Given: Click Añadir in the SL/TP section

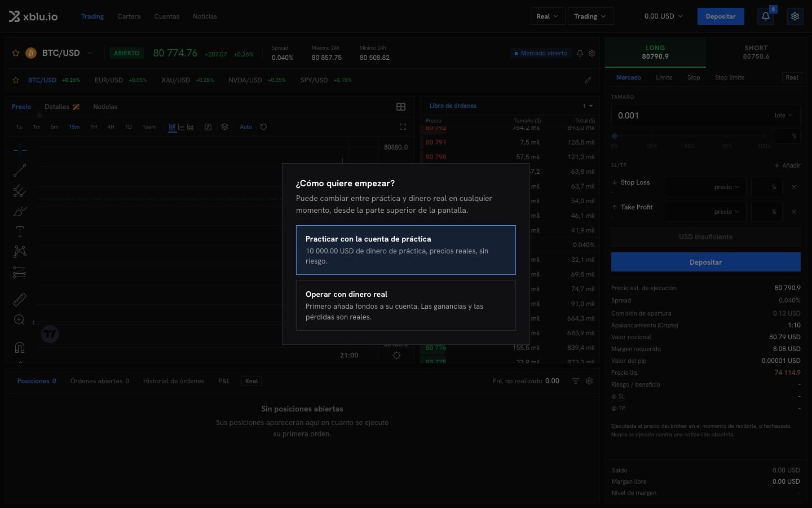Looking at the screenshot, I should tap(788, 165).
